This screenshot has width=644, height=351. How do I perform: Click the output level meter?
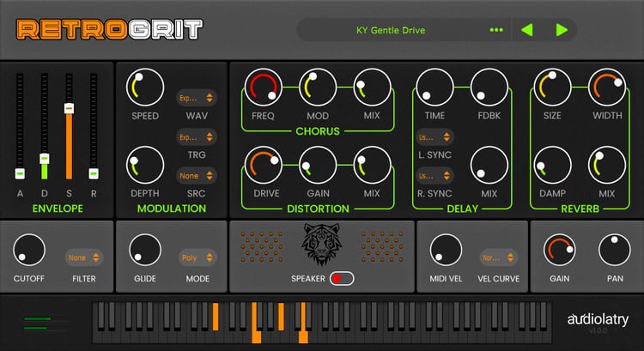click(x=46, y=324)
